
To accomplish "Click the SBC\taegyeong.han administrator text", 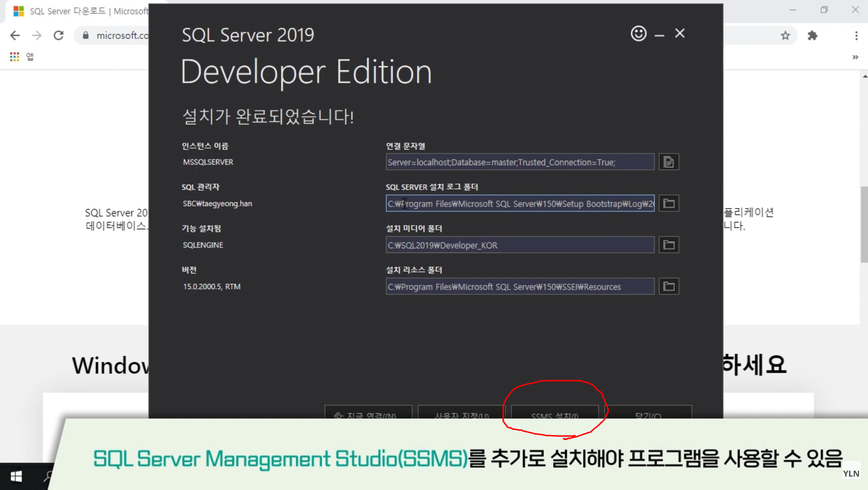I will coord(217,203).
